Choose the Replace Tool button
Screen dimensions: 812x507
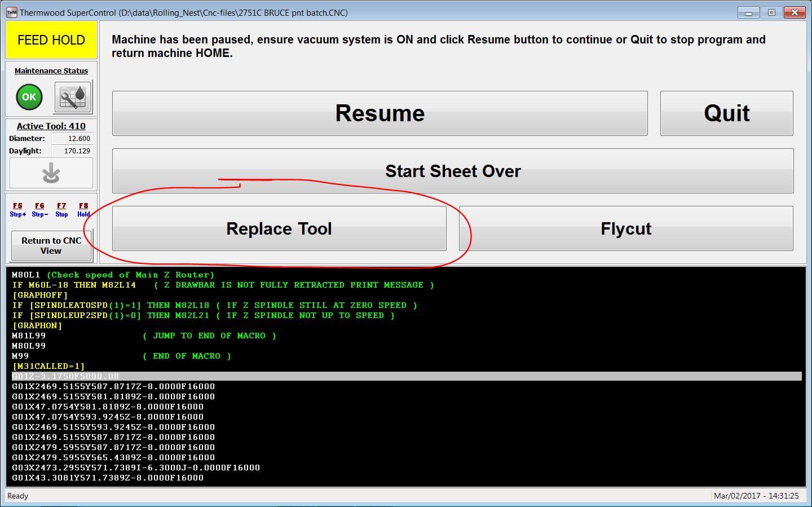[279, 228]
